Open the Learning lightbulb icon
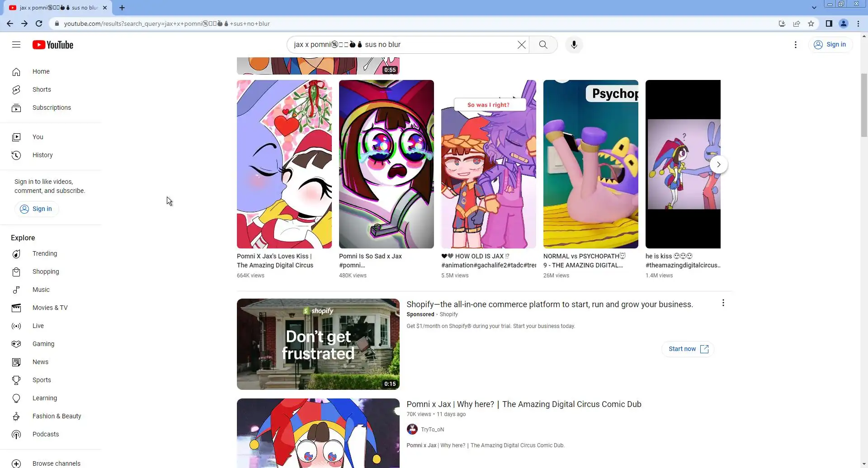This screenshot has width=868, height=468. coord(16,398)
